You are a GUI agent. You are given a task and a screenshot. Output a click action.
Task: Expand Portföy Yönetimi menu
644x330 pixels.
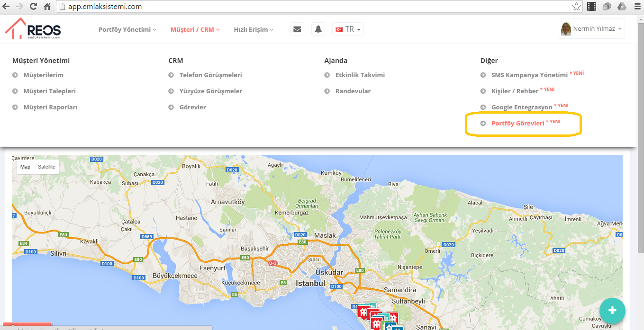point(127,29)
